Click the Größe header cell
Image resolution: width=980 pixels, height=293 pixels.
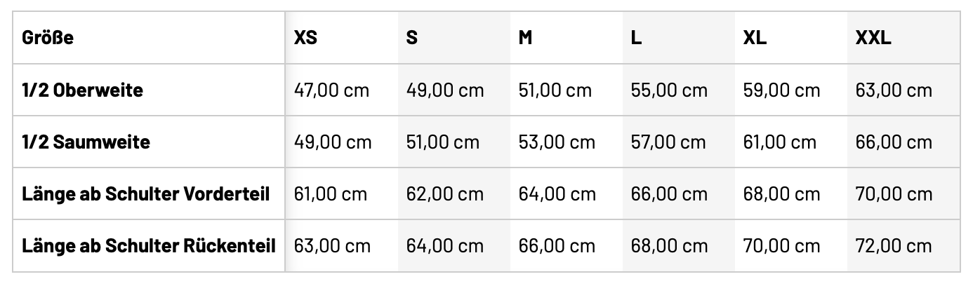[48, 38]
